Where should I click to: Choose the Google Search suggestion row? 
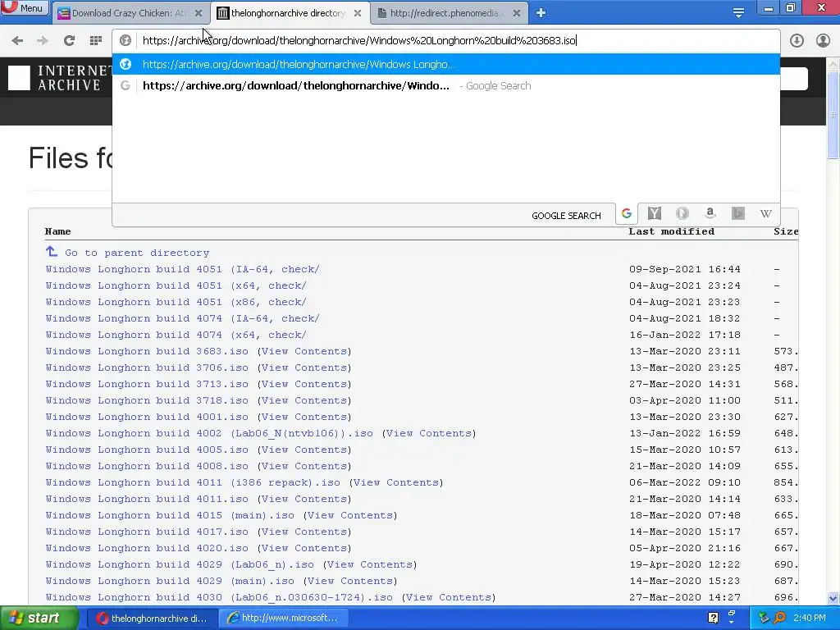click(445, 85)
